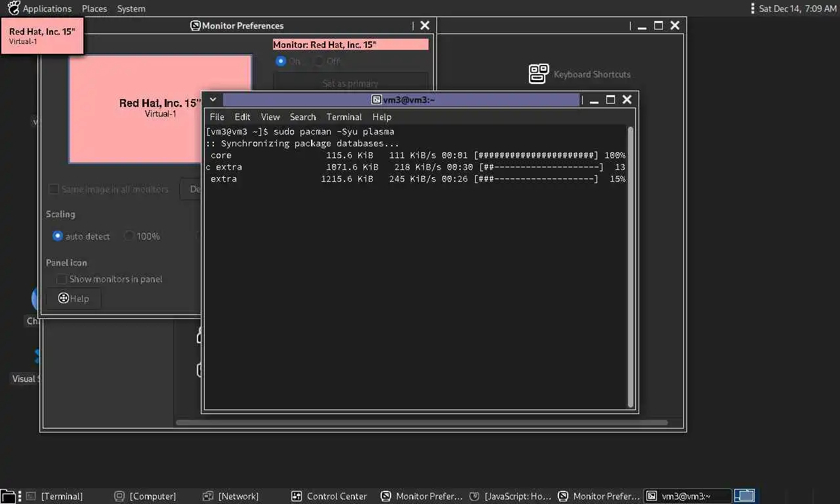Select the pink Red Hat monitor preview

(x=160, y=108)
